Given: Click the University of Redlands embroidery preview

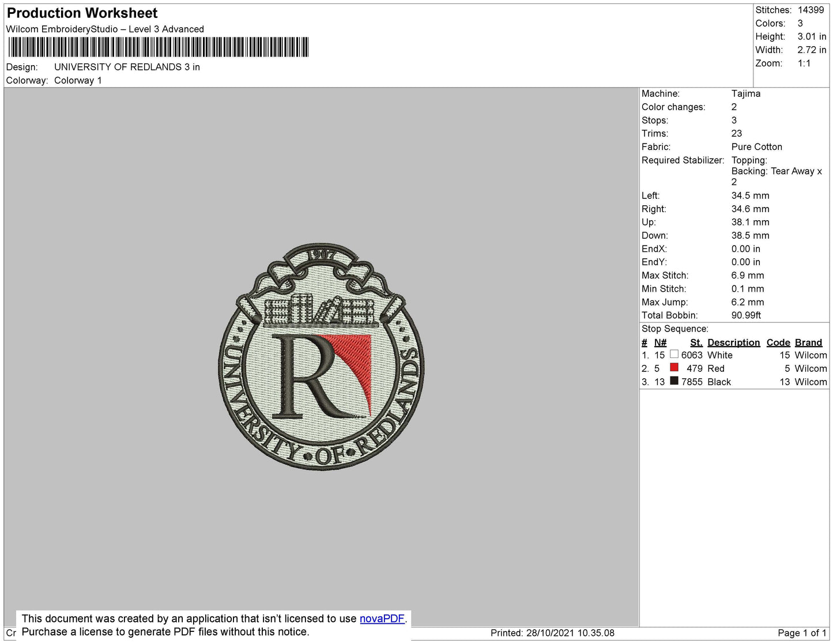Looking at the screenshot, I should pyautogui.click(x=321, y=357).
